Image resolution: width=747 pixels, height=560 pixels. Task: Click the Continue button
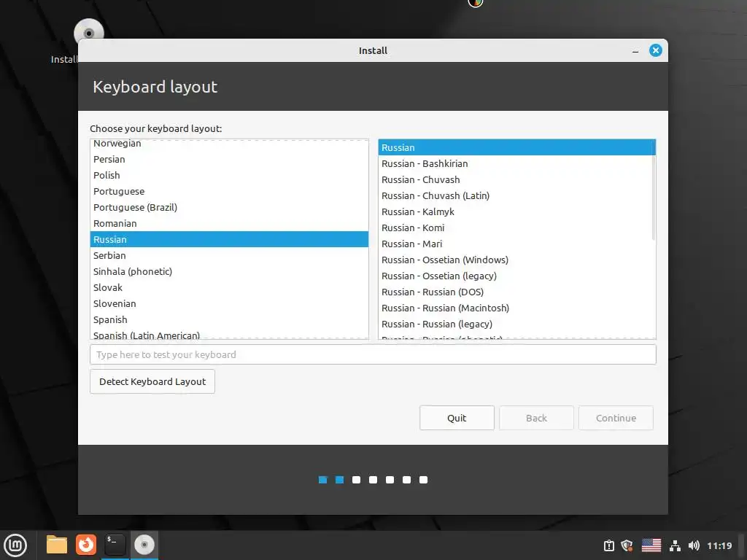point(616,418)
